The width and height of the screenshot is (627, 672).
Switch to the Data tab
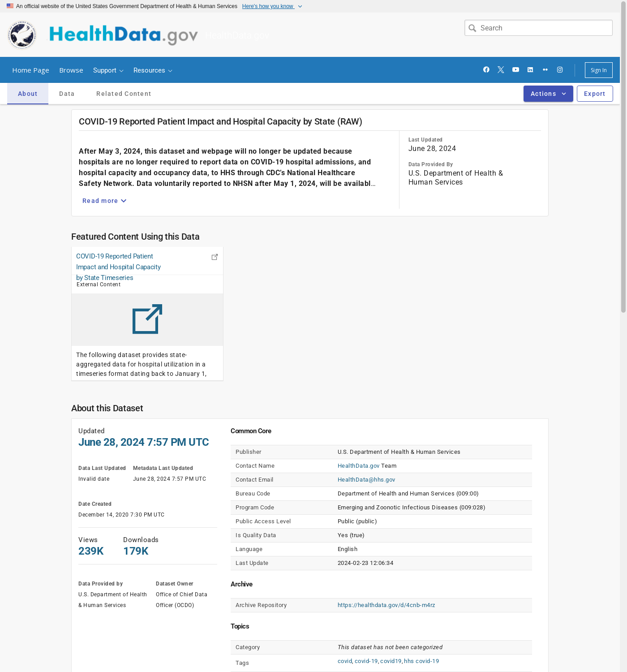[67, 94]
